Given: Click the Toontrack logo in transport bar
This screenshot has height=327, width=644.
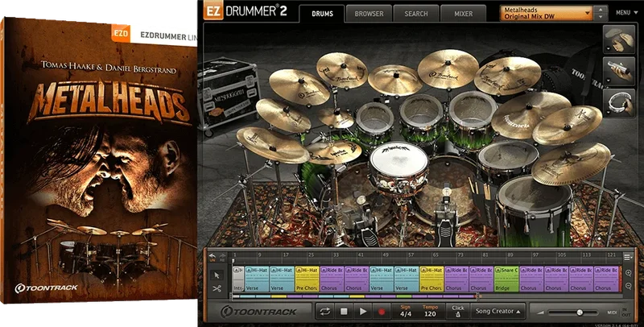Looking at the screenshot, I should (x=258, y=312).
